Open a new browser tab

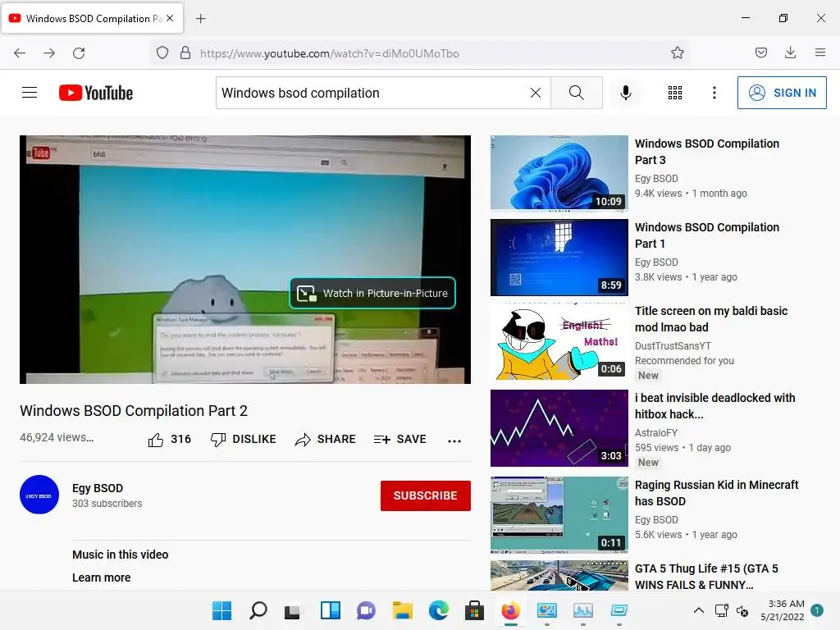[x=201, y=19]
